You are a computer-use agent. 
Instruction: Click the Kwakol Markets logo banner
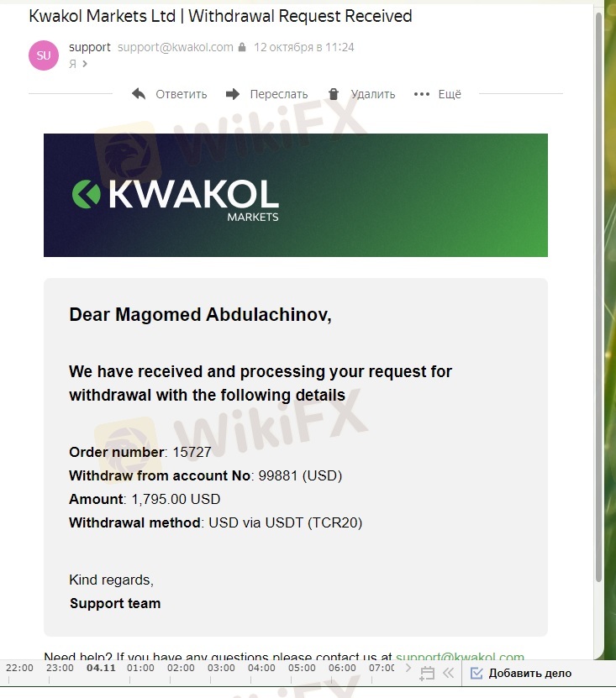pyautogui.click(x=295, y=195)
